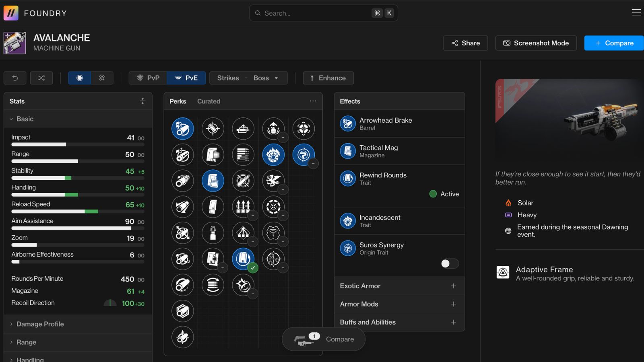Click the Share button
Screen dimensions: 644x362
point(465,43)
